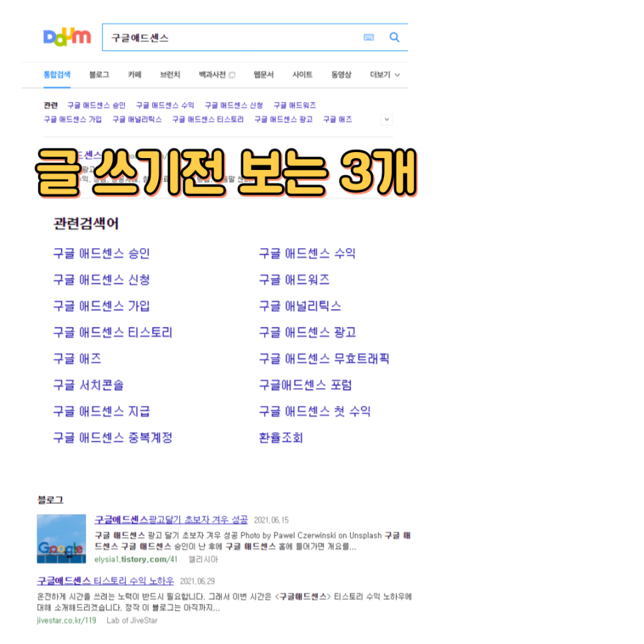Expand the small related keywords chevron
644x644 pixels.
(387, 119)
